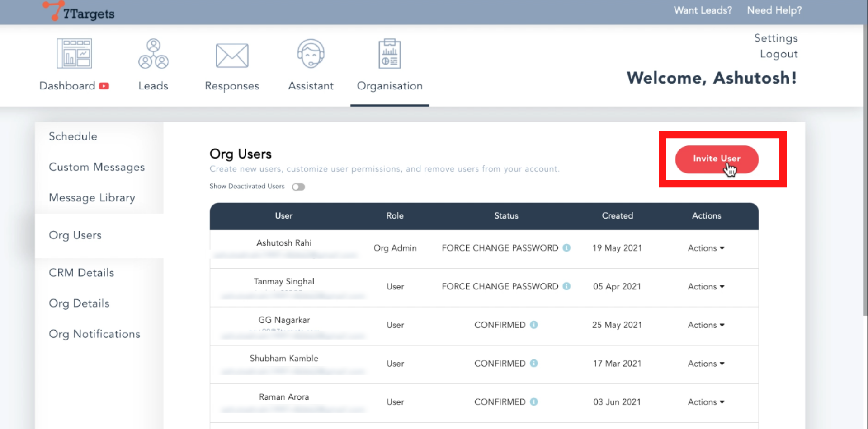Viewport: 868px width, 429px height.
Task: Enable the Show Deactivated Users toggle
Action: (x=298, y=187)
